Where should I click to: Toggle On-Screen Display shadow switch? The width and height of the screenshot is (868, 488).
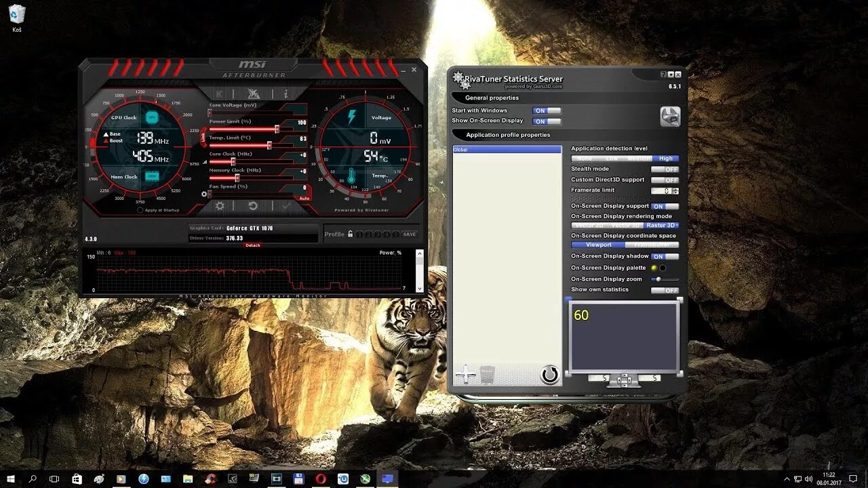point(665,257)
